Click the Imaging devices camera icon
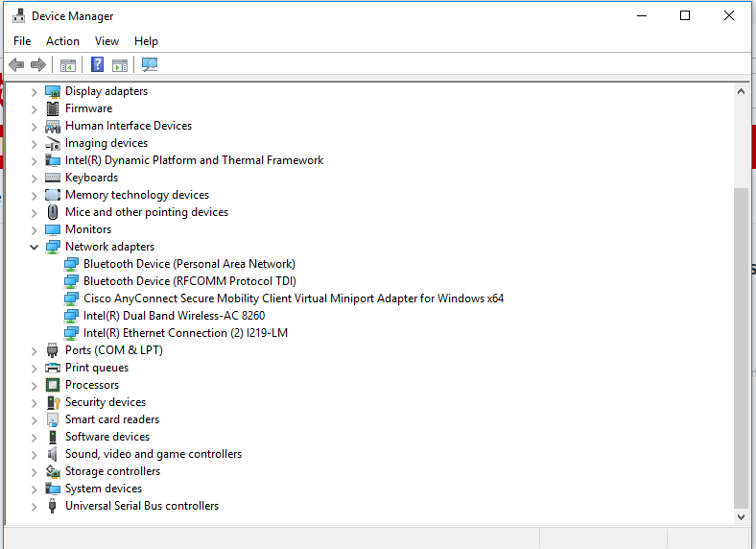This screenshot has height=549, width=756. 53,143
